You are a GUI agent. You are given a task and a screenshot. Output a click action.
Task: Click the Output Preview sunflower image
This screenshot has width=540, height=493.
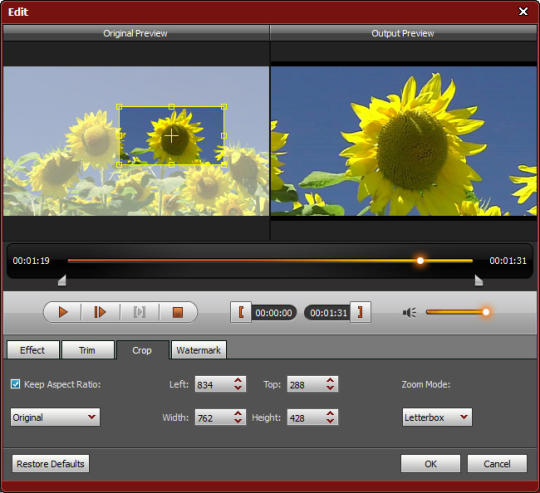403,141
